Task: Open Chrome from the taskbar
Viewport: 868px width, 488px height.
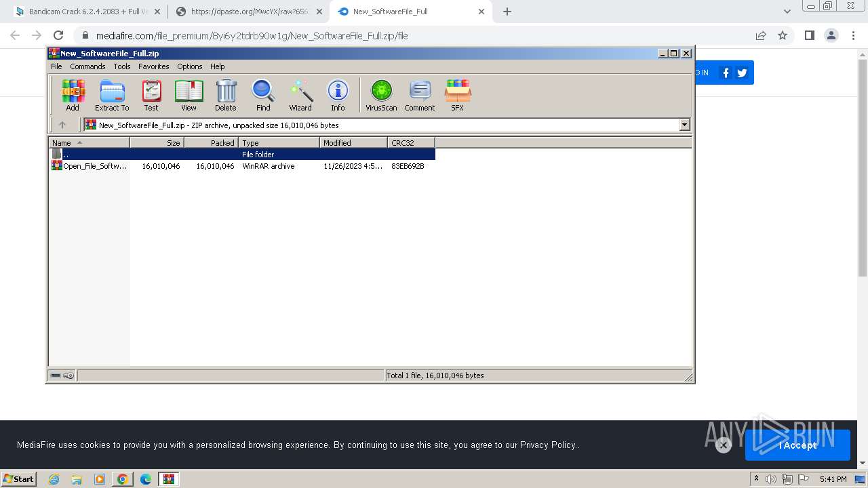Action: tap(122, 479)
